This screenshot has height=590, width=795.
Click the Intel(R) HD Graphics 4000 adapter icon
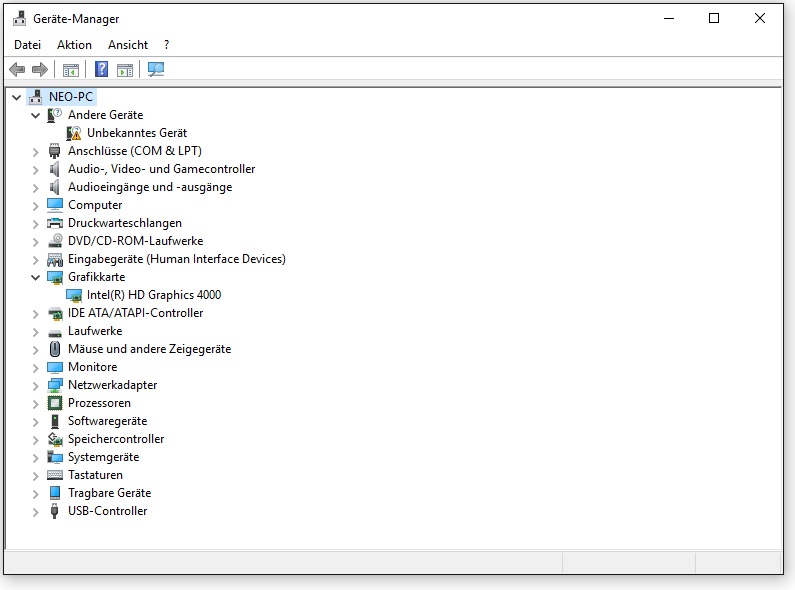tap(74, 295)
